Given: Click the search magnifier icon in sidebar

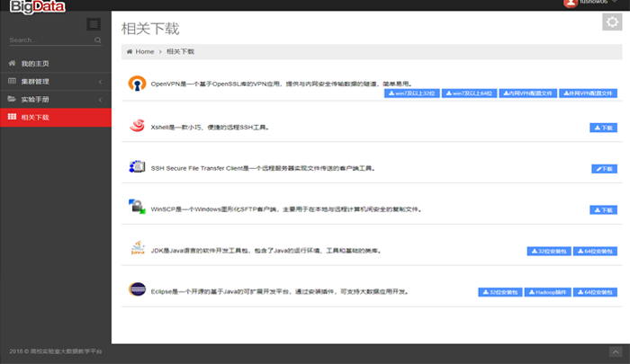Looking at the screenshot, I should point(97,40).
